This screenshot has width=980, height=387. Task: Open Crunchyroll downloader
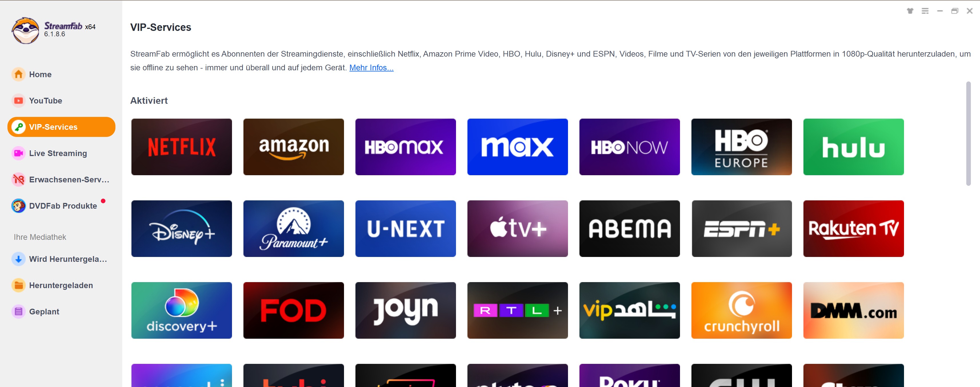(x=741, y=310)
